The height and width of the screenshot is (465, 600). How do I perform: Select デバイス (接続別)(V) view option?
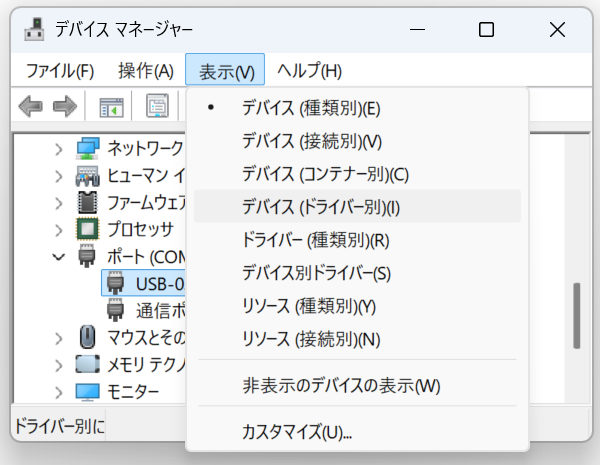tap(357, 141)
